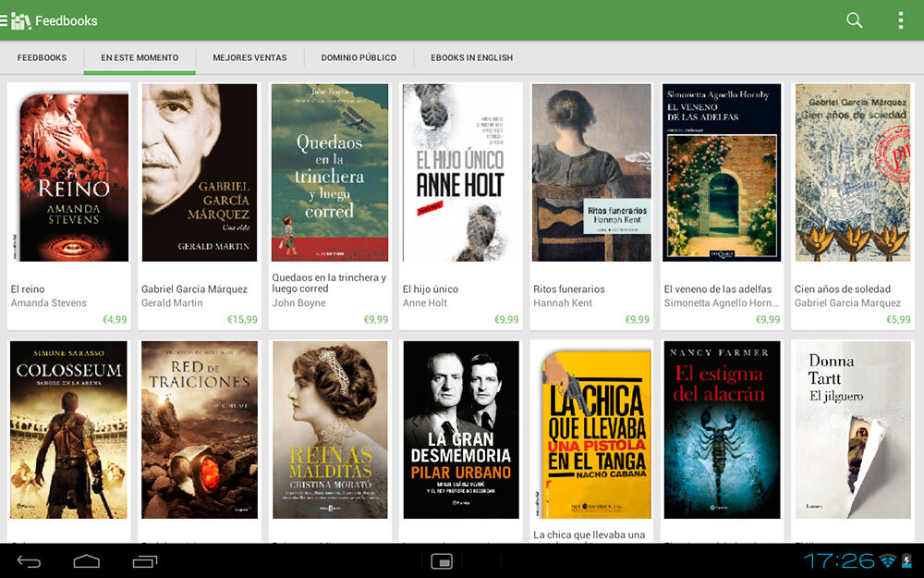Select the Mejores Ventas tab

pyautogui.click(x=249, y=57)
